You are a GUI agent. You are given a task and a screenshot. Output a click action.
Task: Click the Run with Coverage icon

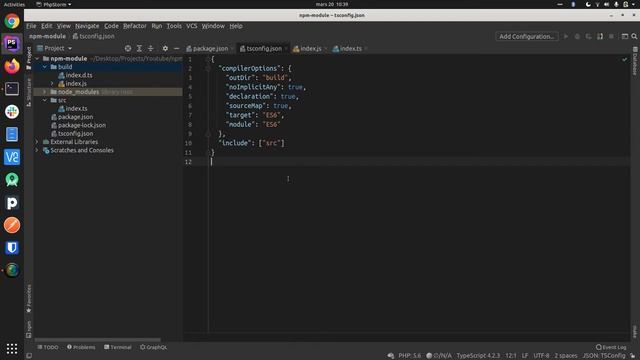(x=589, y=36)
